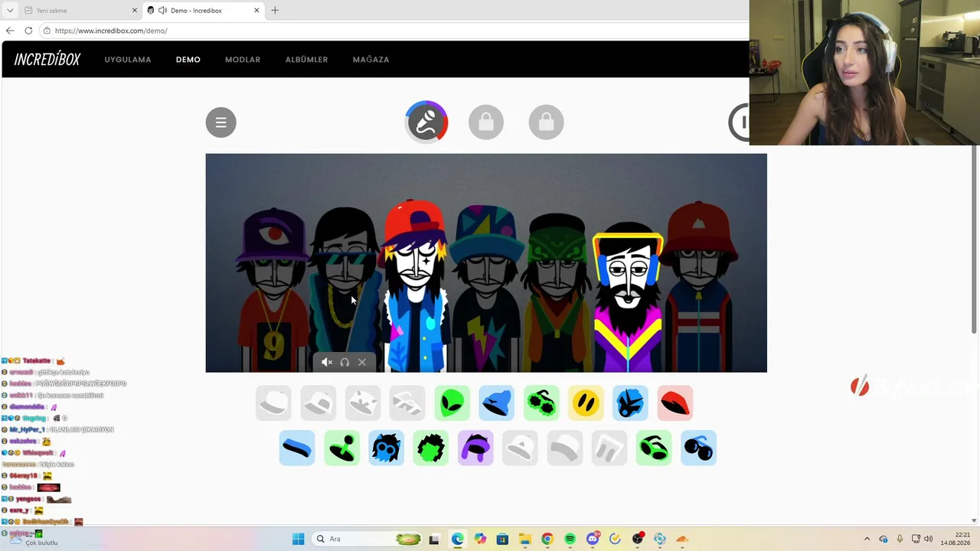Mute the selected character's sound
Viewport: 980px width, 551px height.
[327, 362]
